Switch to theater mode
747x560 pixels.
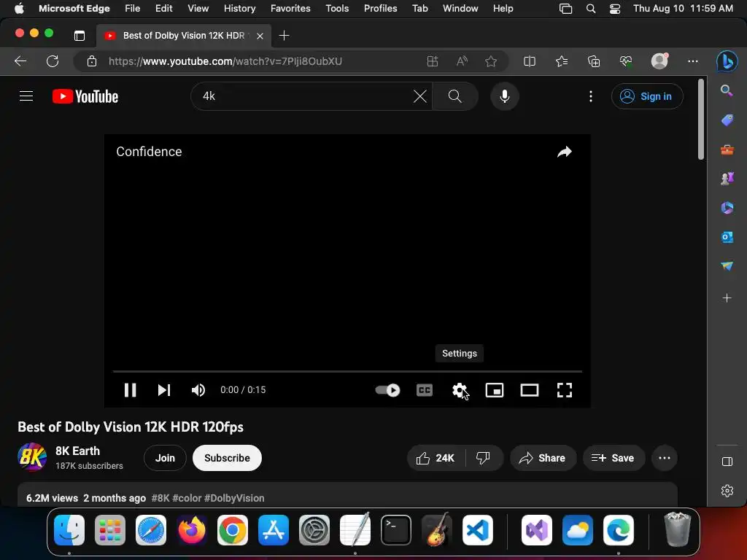point(530,390)
